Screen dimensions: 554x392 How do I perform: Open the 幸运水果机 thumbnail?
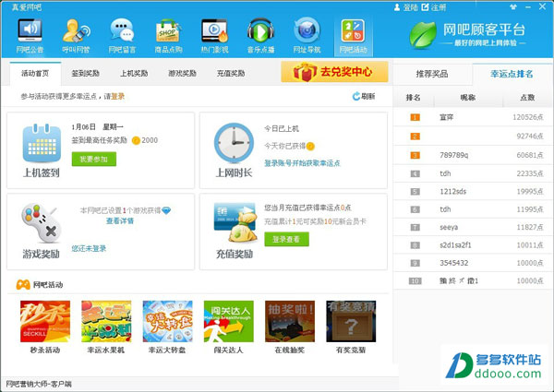click(x=106, y=321)
